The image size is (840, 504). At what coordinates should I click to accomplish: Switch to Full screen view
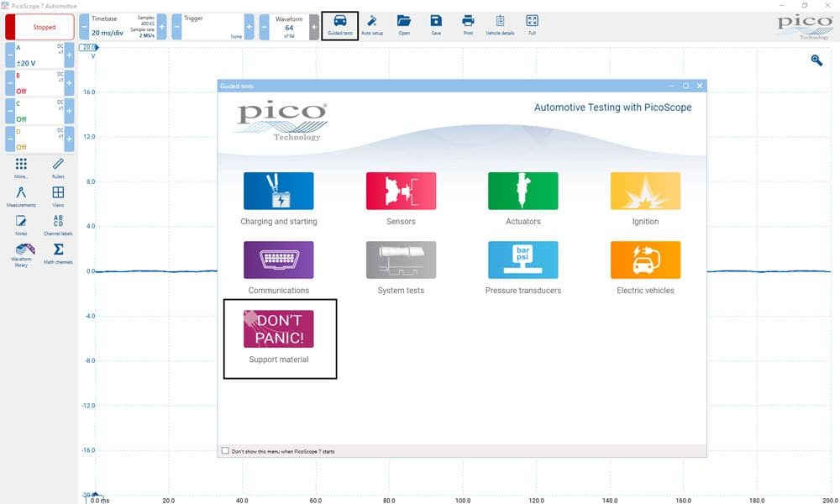532,25
